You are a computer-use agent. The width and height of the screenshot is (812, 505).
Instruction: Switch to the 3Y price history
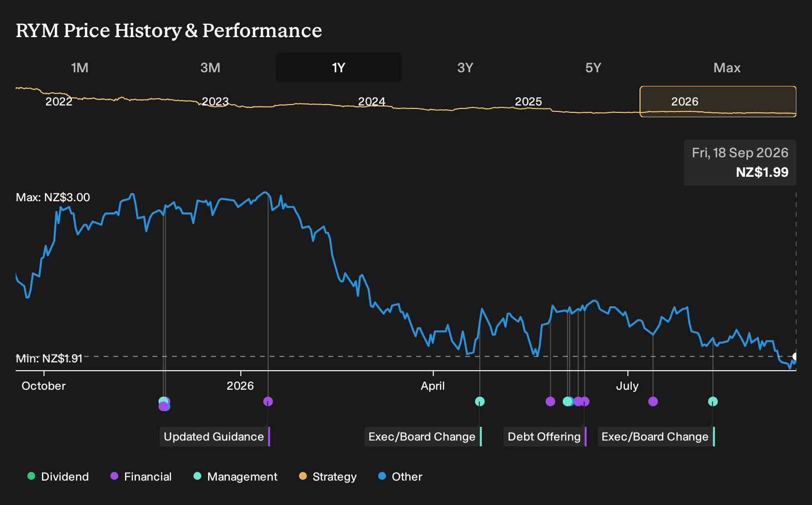(x=465, y=67)
